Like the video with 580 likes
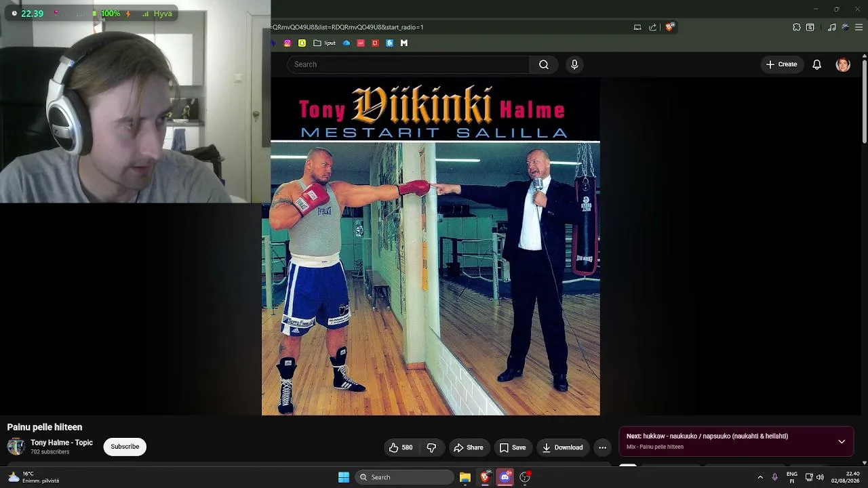The image size is (868, 488). point(400,447)
